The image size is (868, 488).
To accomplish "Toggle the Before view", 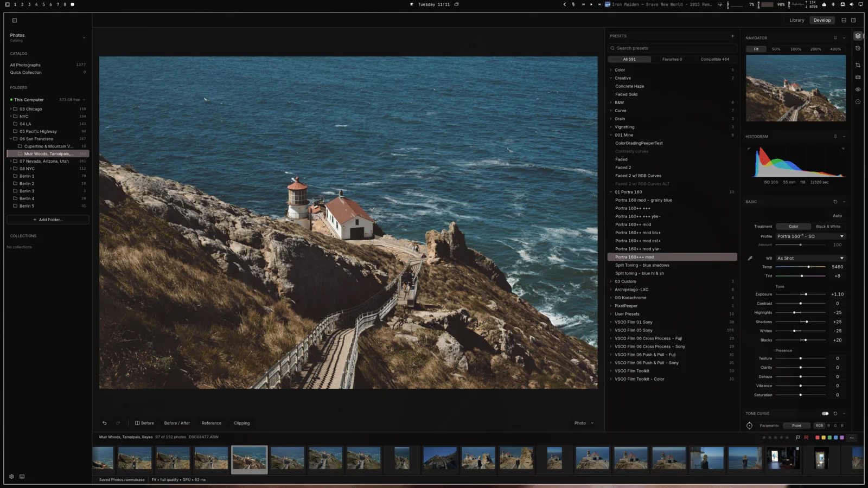I will 144,423.
